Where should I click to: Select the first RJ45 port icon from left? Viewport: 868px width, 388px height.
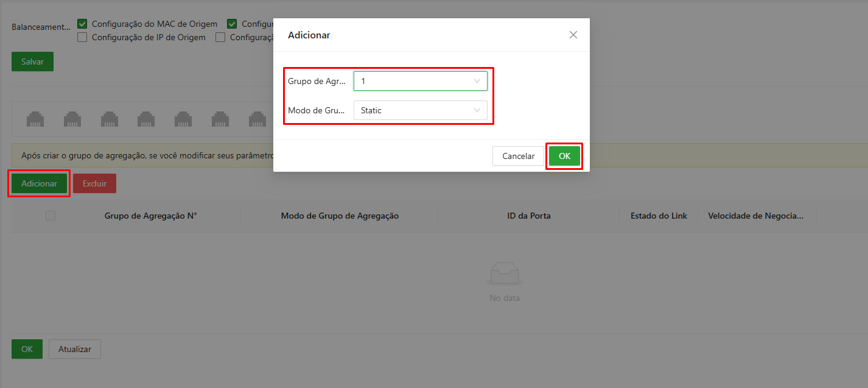click(36, 119)
